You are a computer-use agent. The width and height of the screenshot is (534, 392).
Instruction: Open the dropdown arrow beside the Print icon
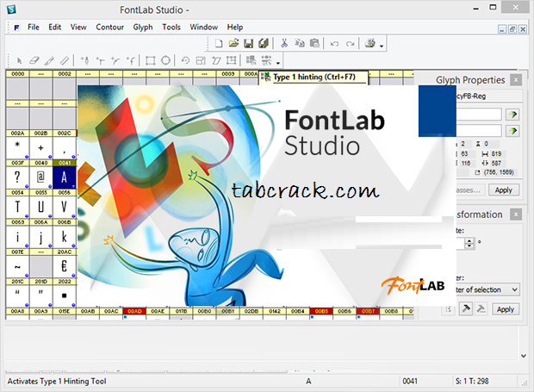coord(382,46)
